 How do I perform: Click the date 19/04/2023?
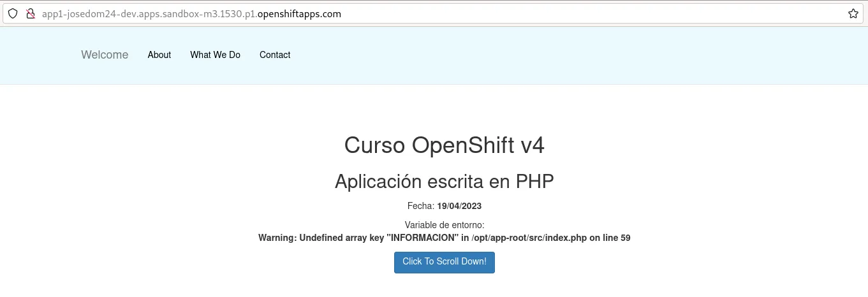tap(459, 206)
